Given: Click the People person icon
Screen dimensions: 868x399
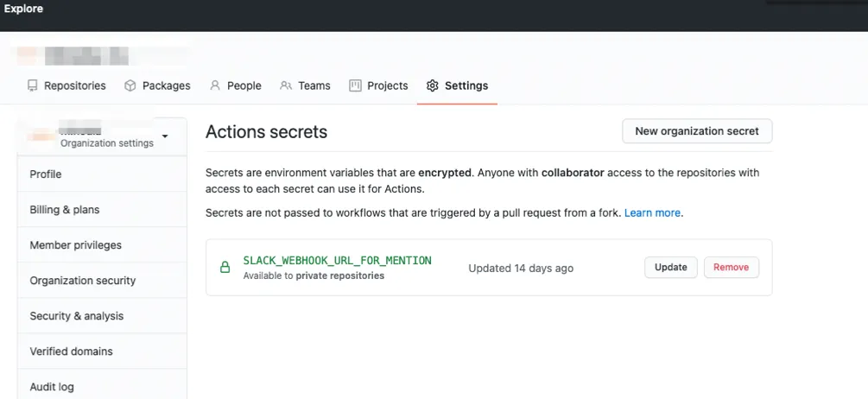Looking at the screenshot, I should pyautogui.click(x=213, y=85).
